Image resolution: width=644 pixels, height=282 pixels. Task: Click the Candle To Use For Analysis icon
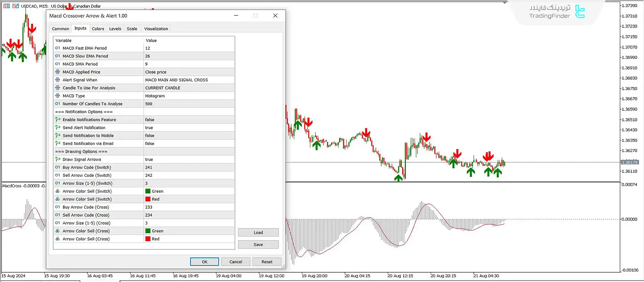pos(58,87)
